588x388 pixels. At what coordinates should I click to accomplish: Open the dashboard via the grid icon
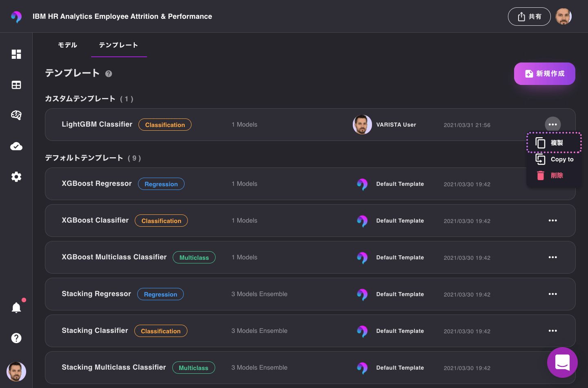(x=16, y=54)
